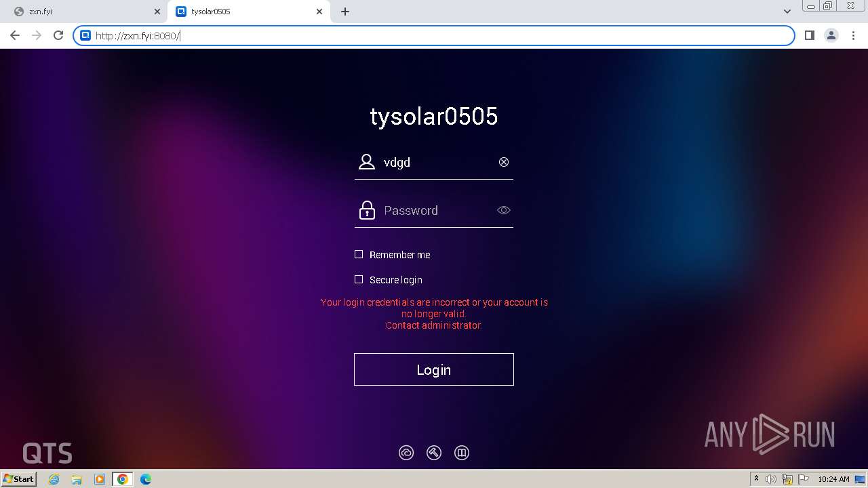Toggle password visibility eye icon
Screen dimensions: 868x488
504,210
